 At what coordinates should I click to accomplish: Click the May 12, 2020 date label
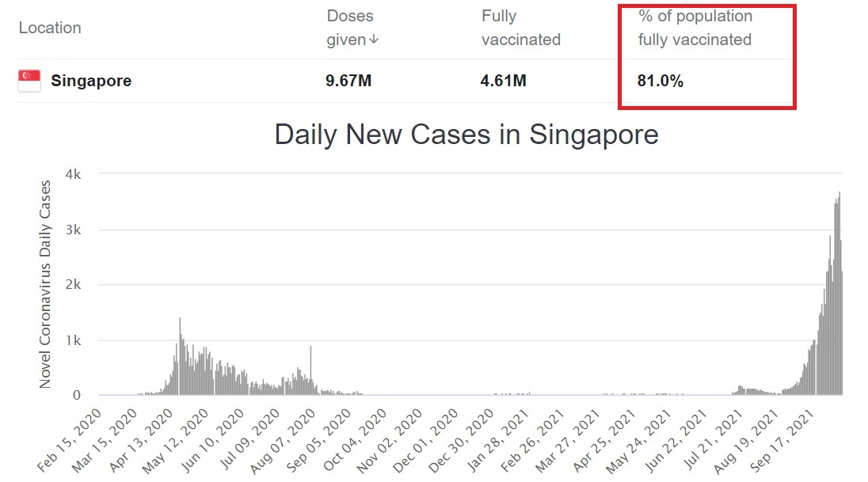[176, 440]
